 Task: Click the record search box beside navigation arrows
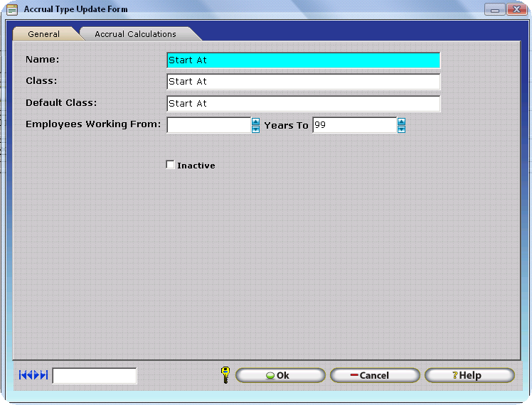[95, 376]
